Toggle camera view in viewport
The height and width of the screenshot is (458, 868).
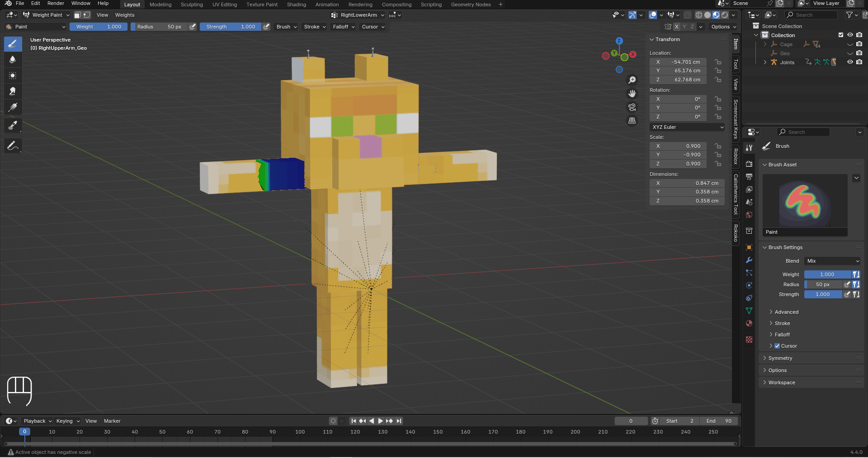click(632, 107)
